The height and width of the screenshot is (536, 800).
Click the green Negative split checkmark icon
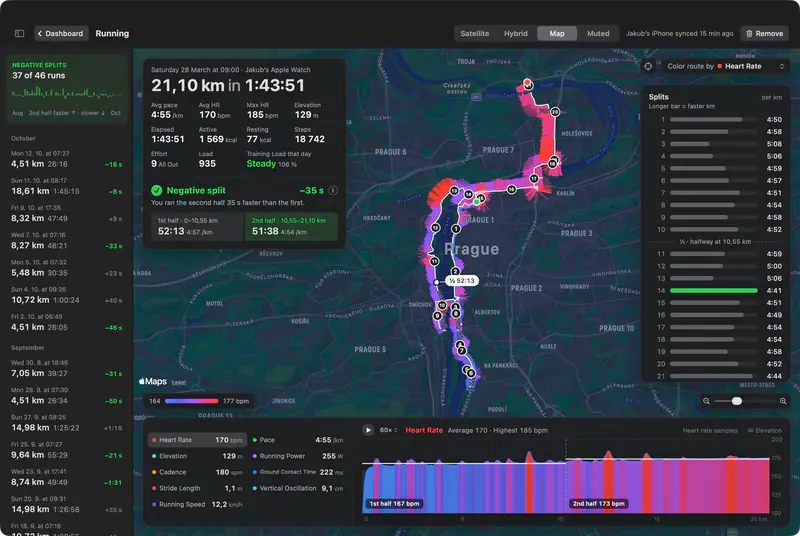point(157,190)
